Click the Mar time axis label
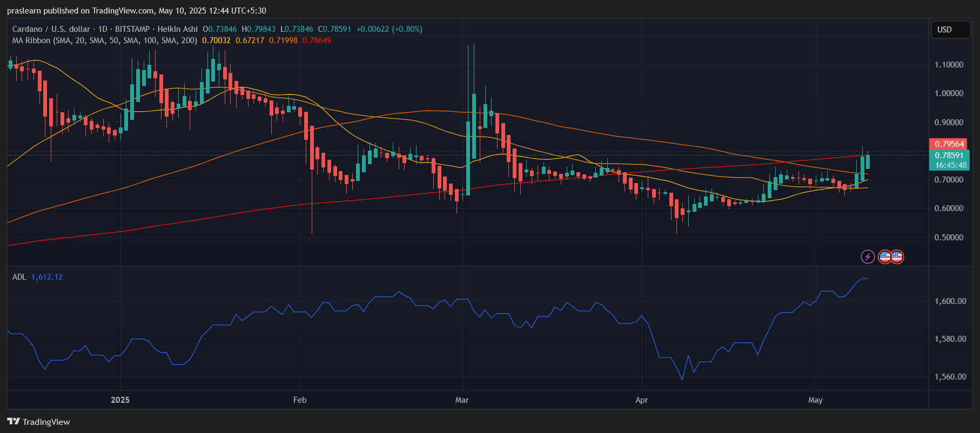Viewport: 980px width, 433px height. coord(462,400)
